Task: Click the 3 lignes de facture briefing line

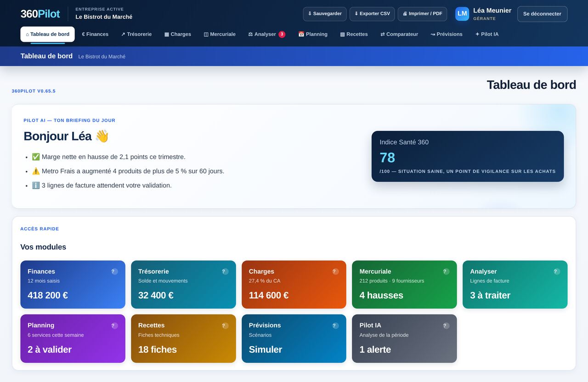Action: tap(102, 185)
